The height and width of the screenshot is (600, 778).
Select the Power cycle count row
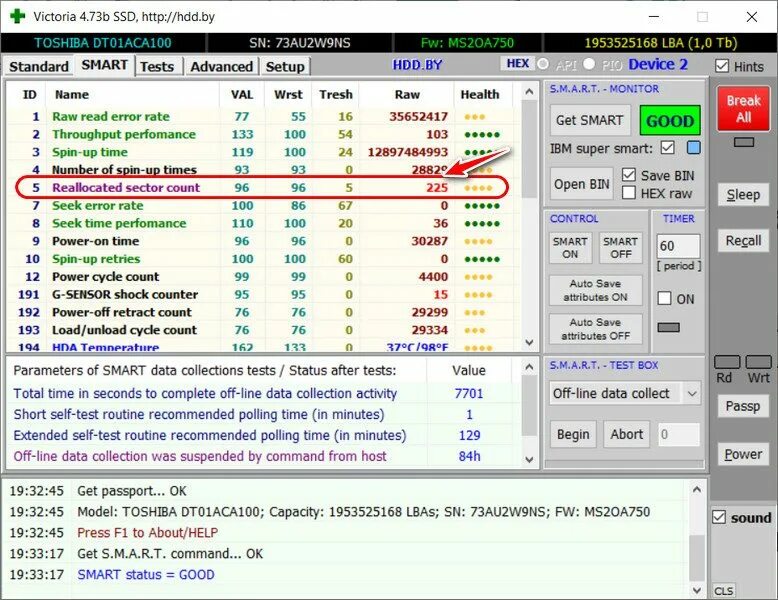tap(263, 276)
